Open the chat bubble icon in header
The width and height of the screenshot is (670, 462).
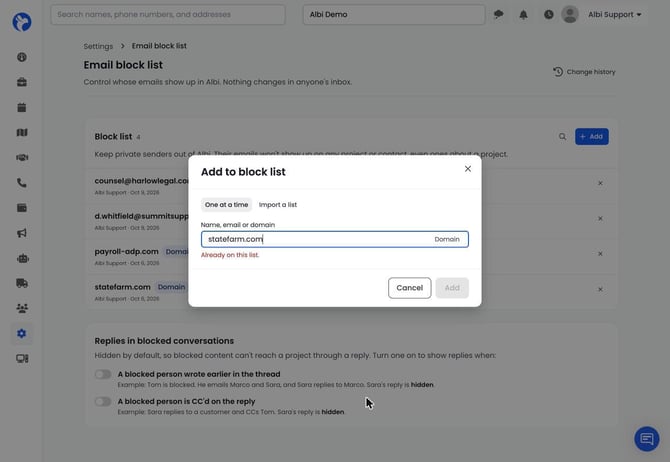click(x=498, y=15)
